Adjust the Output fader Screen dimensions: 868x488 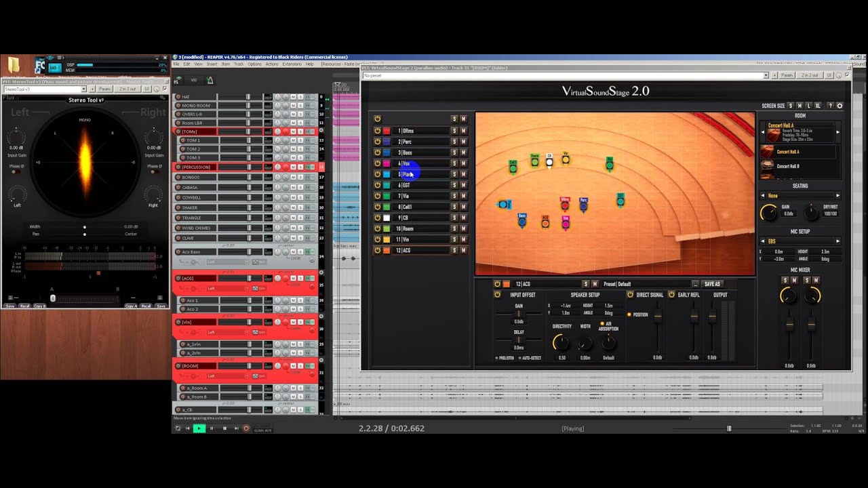[x=712, y=317]
